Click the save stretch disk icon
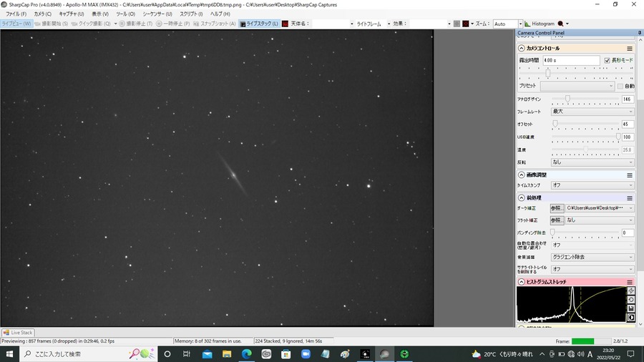Viewport: 644px width, 362px height. (631, 308)
